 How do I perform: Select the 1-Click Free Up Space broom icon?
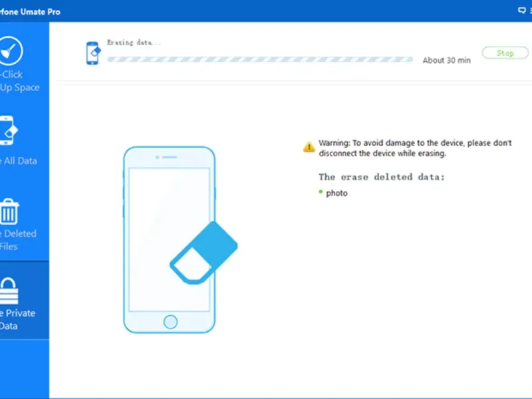tap(11, 51)
